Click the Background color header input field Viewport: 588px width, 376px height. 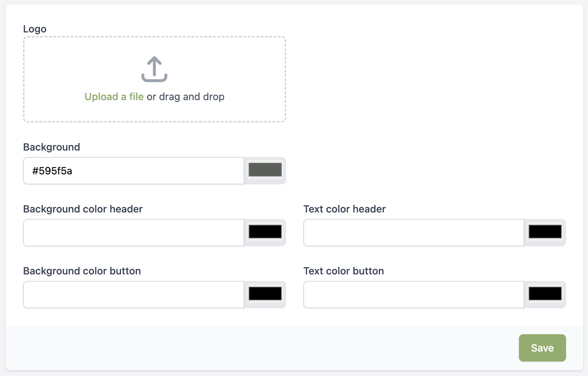click(x=134, y=233)
